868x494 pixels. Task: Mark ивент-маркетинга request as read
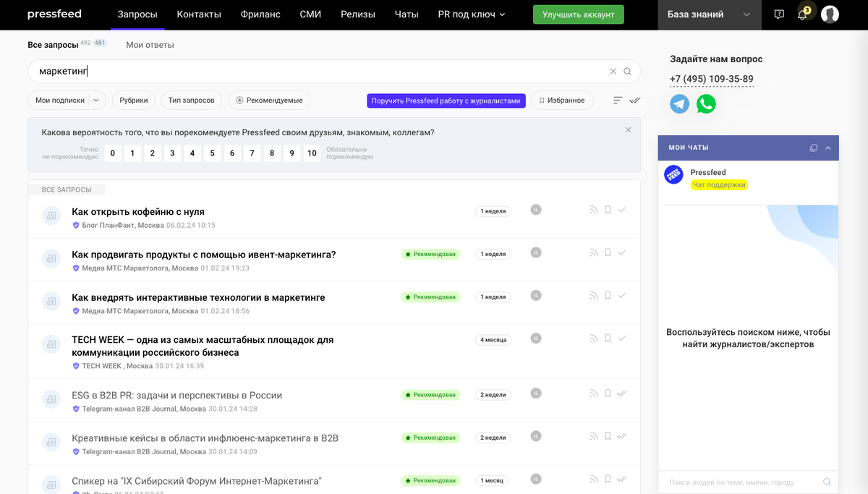point(621,252)
